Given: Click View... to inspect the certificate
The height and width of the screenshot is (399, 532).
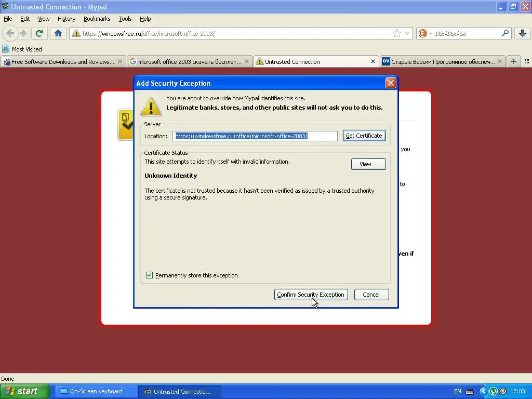Looking at the screenshot, I should click(x=368, y=164).
